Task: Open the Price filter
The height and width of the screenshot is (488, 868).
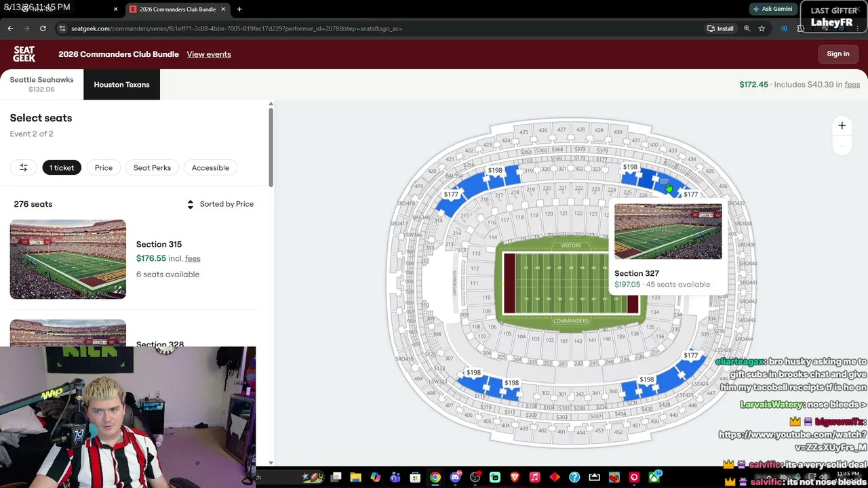Action: click(104, 167)
